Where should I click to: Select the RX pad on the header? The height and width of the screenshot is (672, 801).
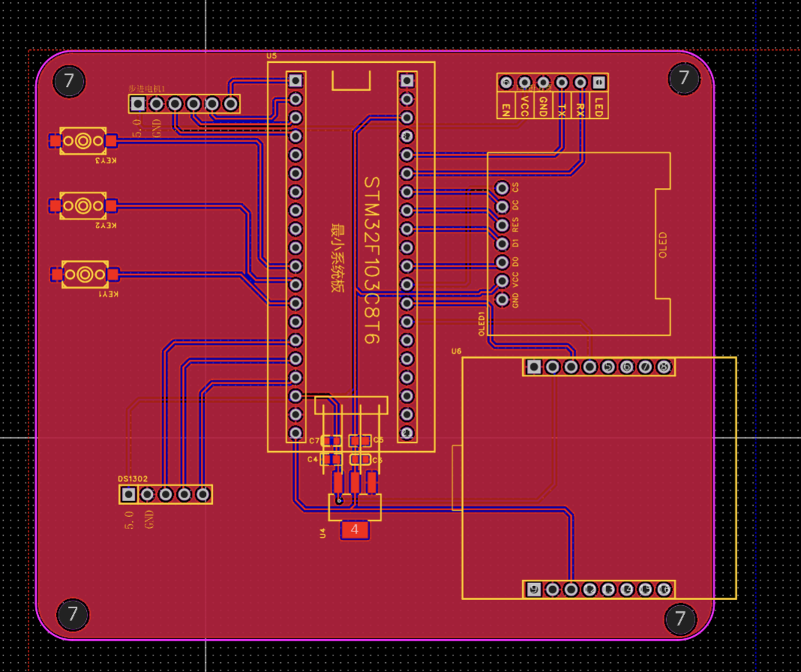point(580,82)
